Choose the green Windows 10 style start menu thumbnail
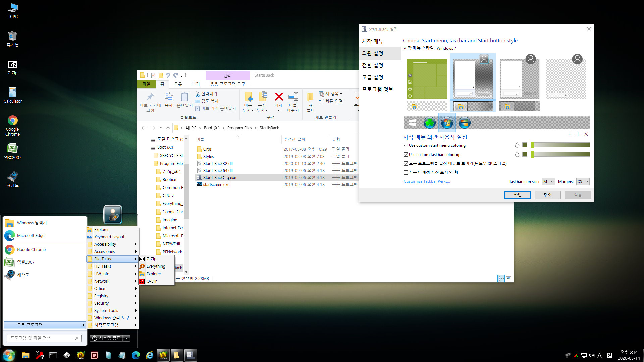Screen dimensions: 644x362 click(x=426, y=79)
